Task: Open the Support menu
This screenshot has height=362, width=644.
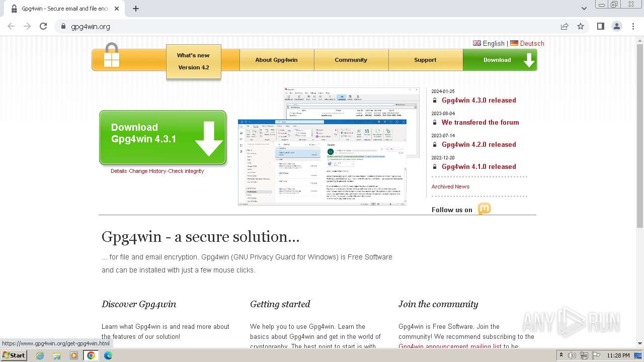Action: [x=425, y=60]
